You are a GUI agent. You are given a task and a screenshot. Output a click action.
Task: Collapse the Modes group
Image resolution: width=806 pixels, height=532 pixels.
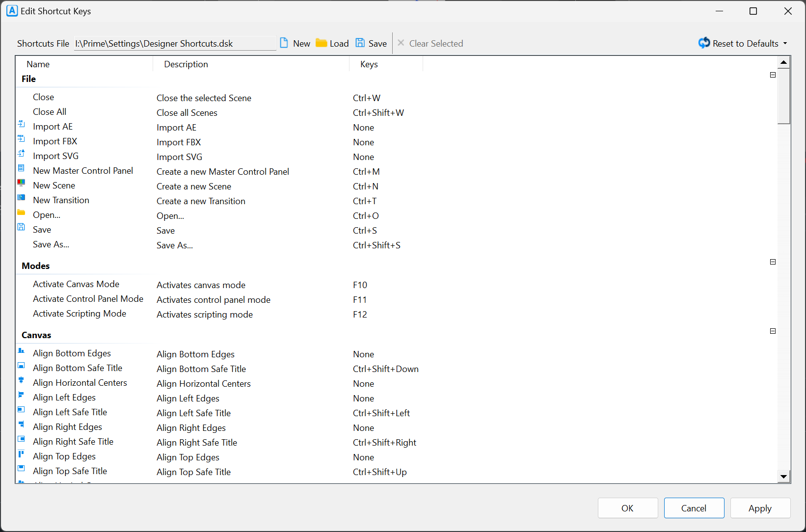pos(773,262)
